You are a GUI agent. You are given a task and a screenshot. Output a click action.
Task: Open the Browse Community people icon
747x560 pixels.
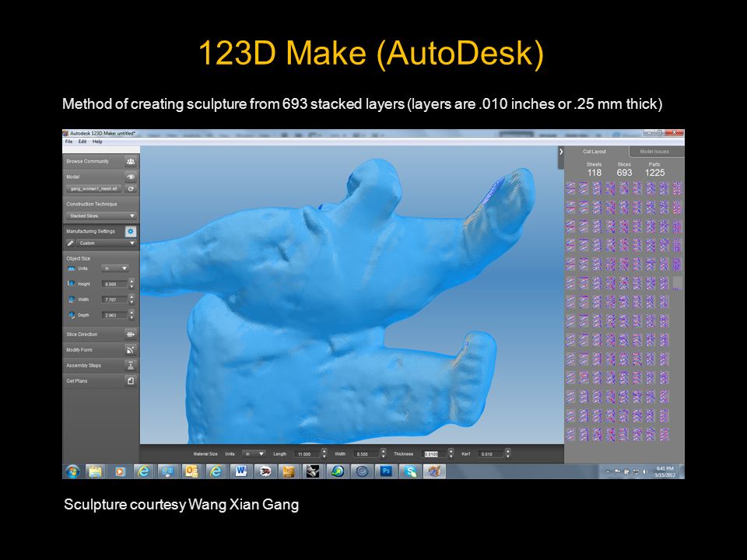pyautogui.click(x=130, y=162)
